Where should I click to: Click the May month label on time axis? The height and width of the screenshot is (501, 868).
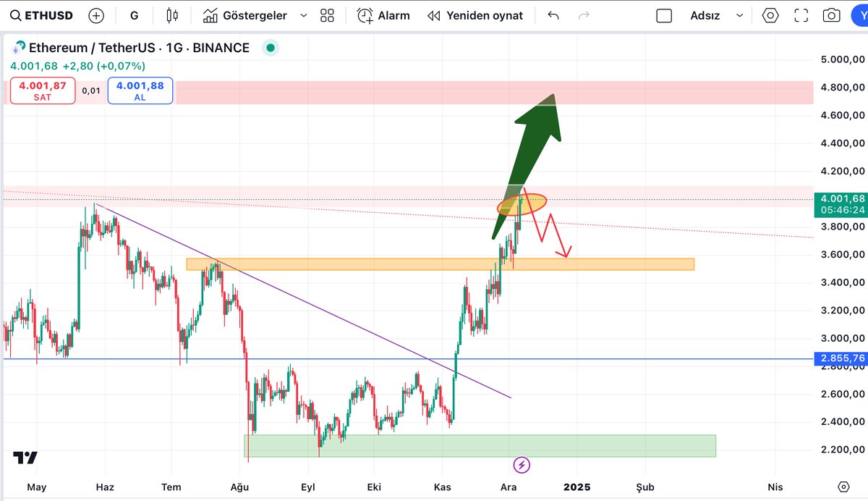click(x=37, y=487)
